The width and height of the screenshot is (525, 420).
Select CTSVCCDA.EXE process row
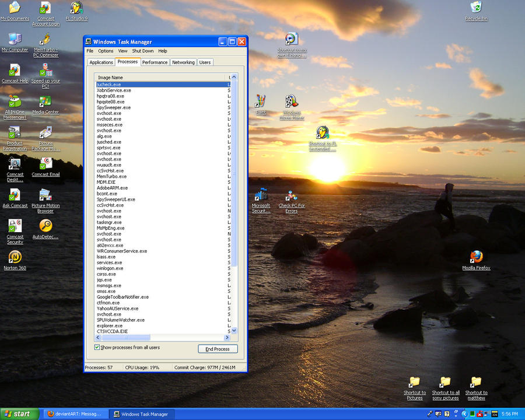click(x=162, y=331)
